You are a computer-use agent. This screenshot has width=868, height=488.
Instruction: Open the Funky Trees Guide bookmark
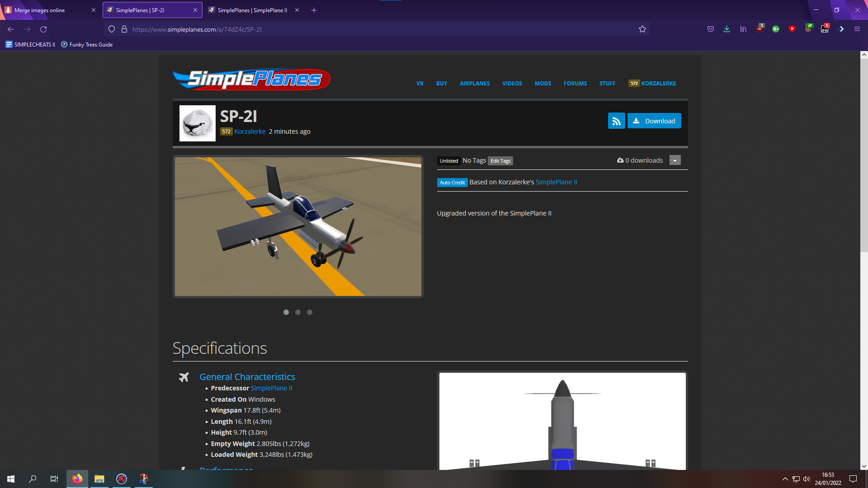pos(87,45)
